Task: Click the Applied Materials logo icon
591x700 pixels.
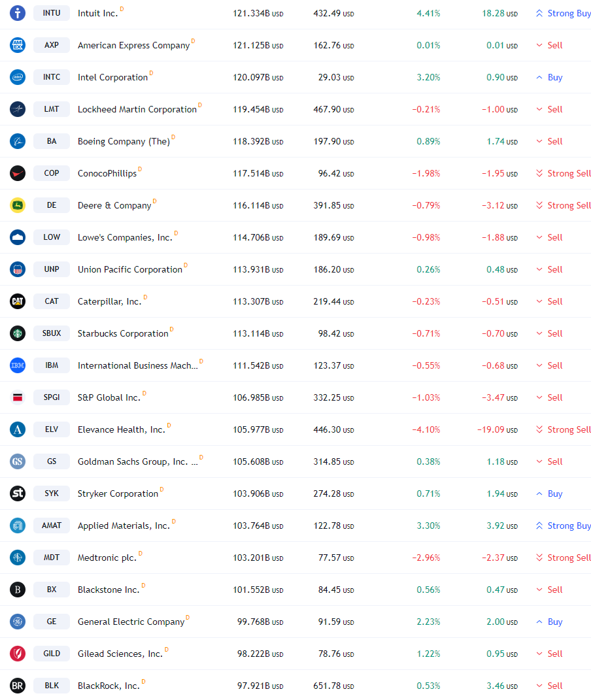Action: click(x=18, y=525)
